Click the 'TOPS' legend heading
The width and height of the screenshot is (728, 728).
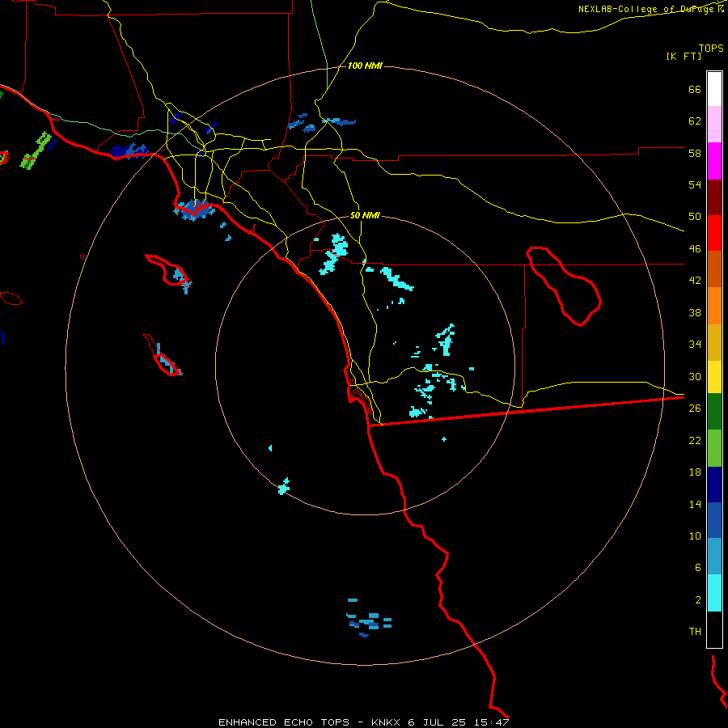[711, 49]
